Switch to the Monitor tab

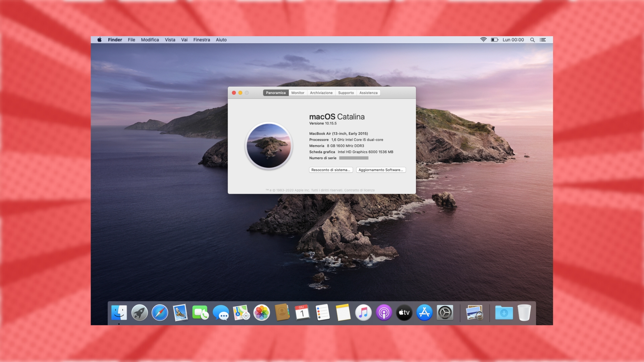(x=298, y=93)
